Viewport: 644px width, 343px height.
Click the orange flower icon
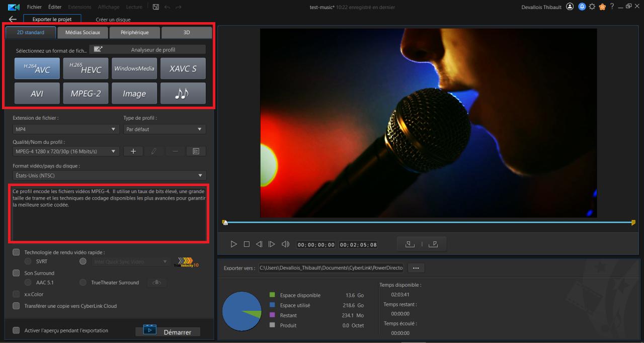tap(602, 7)
